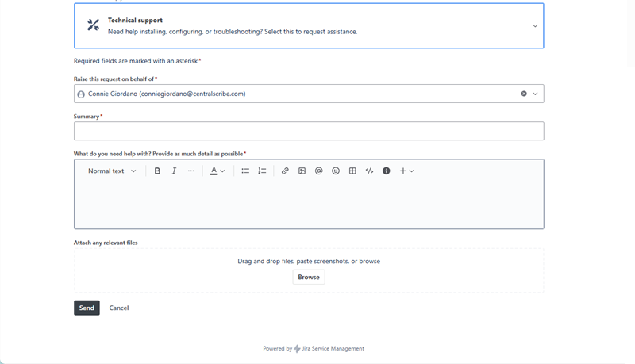Image resolution: width=635 pixels, height=364 pixels.
Task: Clear the selected requester Connie Giordano
Action: [x=524, y=94]
